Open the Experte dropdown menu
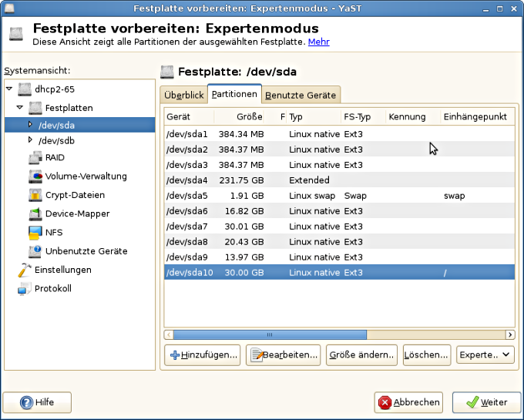Image resolution: width=524 pixels, height=420 pixels. [x=485, y=354]
